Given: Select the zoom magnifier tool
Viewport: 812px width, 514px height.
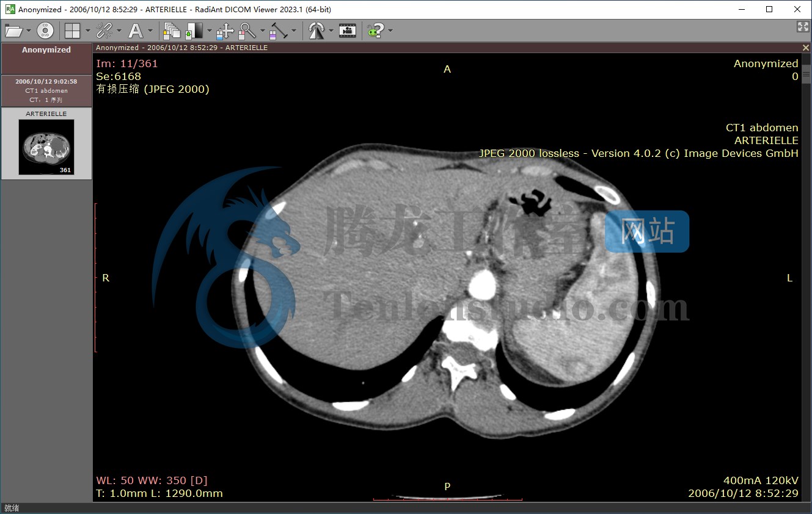Looking at the screenshot, I should [x=247, y=31].
